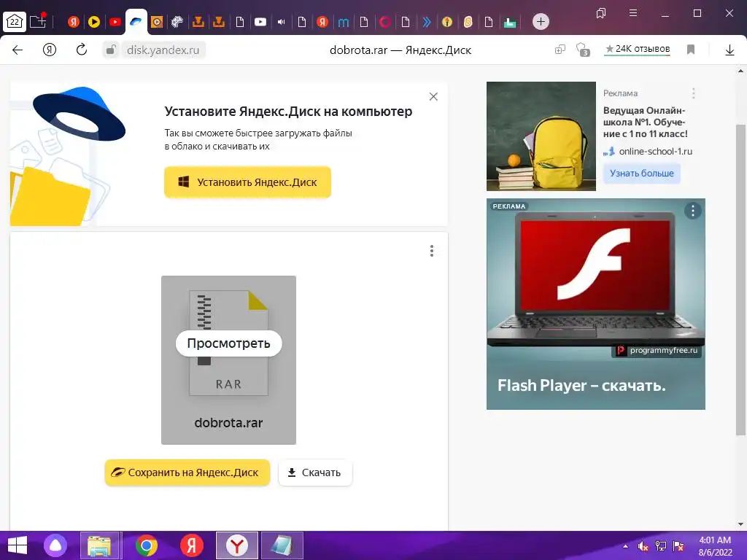The image size is (747, 560).
Task: Open the red Yandex icon on taskbar
Action: pos(192,545)
